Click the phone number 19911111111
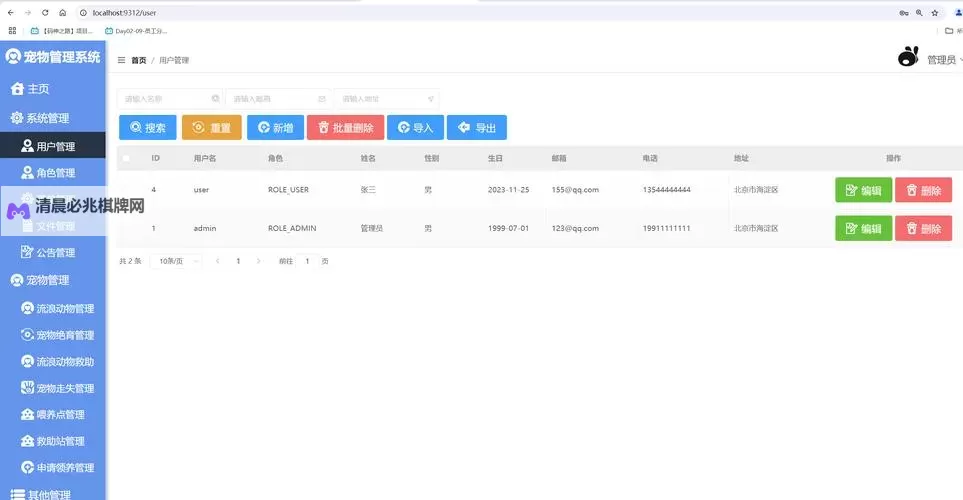 pos(666,228)
